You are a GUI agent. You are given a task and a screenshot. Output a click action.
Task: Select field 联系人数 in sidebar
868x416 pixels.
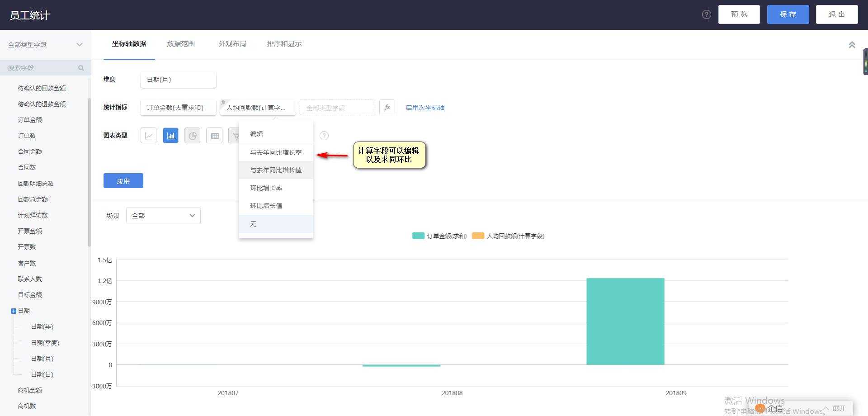(30, 279)
